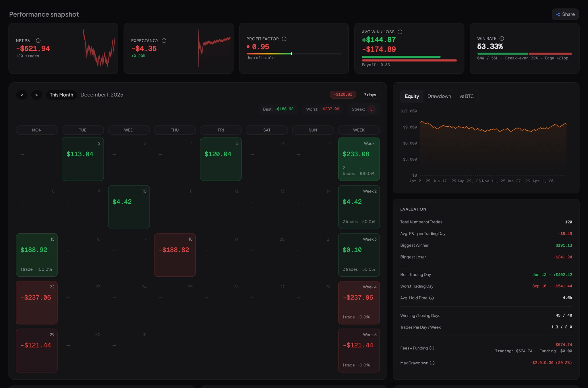This screenshot has height=388, width=588.
Task: Click the Net P&L sparkline chart
Action: [99, 48]
